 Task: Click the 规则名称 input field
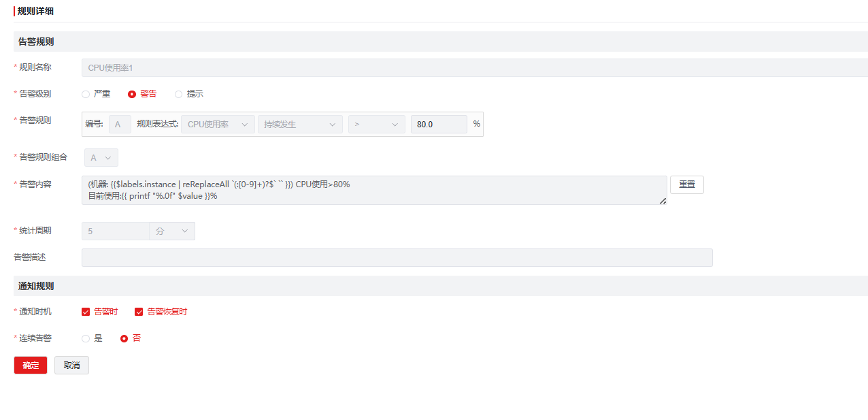(x=473, y=68)
